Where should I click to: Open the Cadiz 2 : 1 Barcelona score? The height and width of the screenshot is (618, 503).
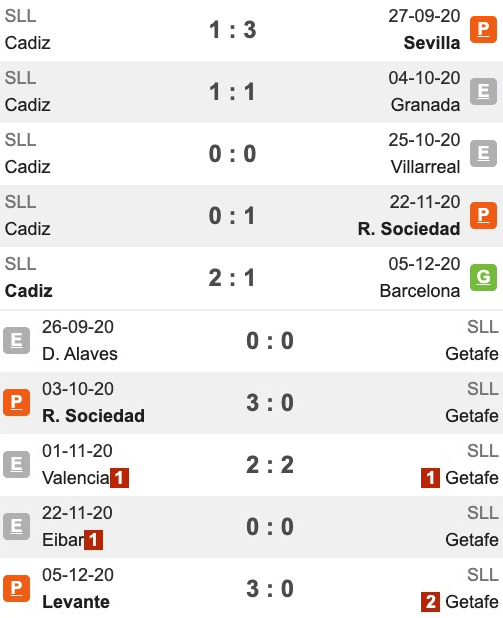point(232,277)
